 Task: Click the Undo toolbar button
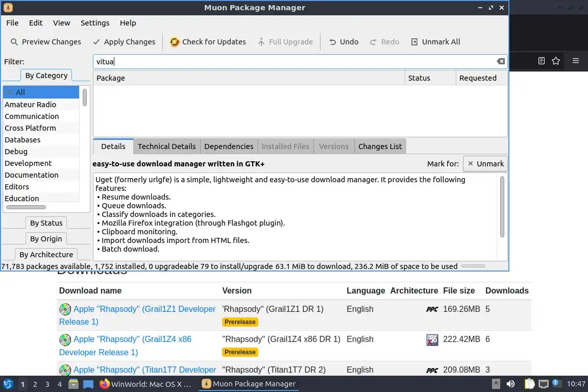coord(344,42)
